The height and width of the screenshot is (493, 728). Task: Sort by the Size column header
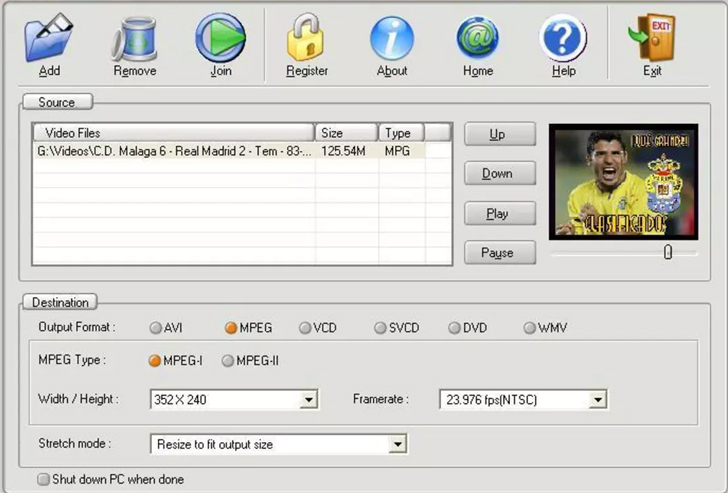[x=346, y=133]
